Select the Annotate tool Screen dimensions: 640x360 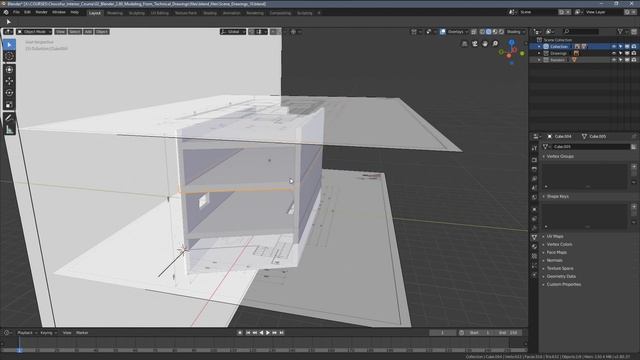tap(9, 118)
